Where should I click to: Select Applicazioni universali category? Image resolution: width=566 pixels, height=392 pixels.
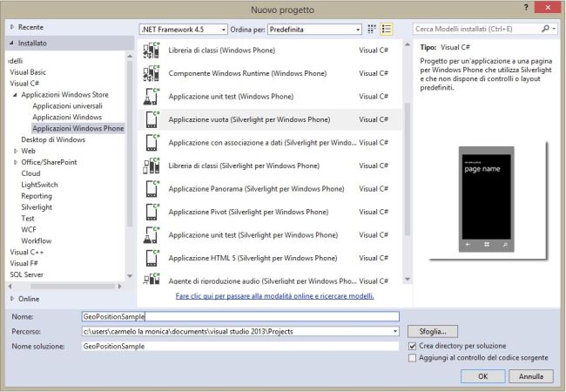68,106
